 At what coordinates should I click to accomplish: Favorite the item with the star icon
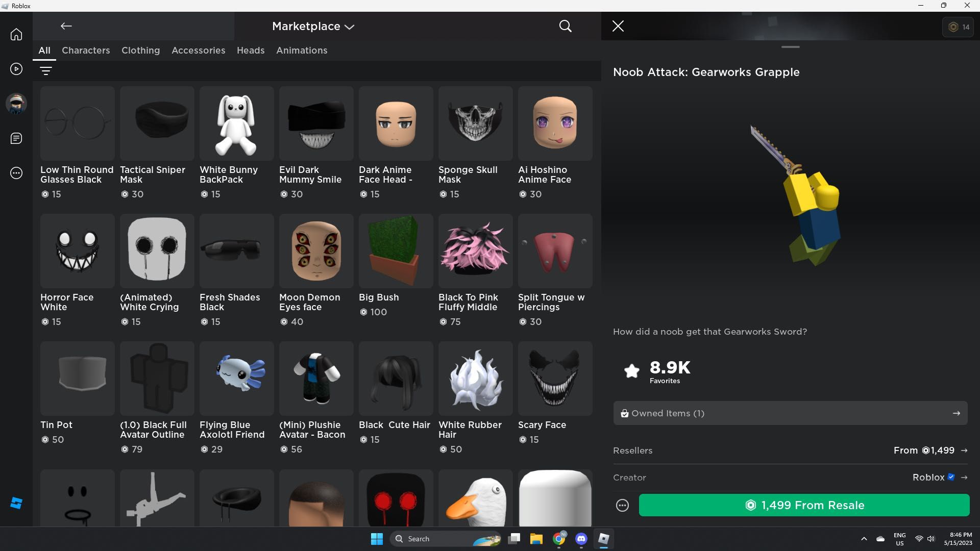tap(632, 371)
